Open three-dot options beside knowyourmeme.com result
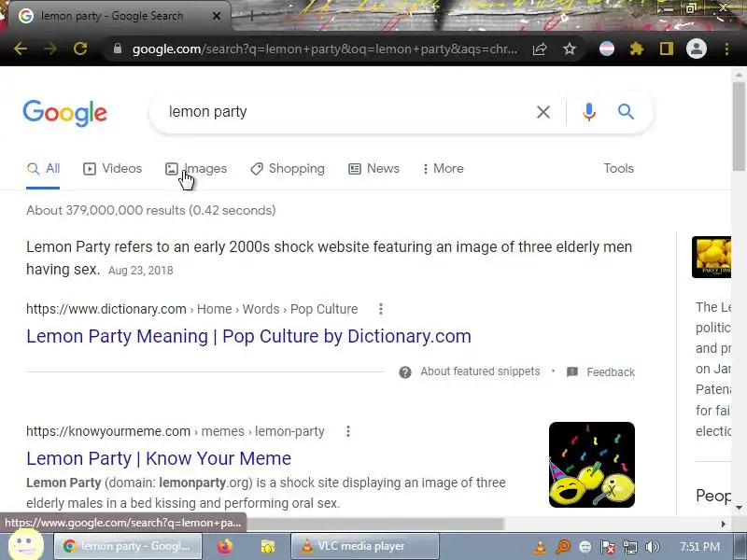 tap(348, 431)
